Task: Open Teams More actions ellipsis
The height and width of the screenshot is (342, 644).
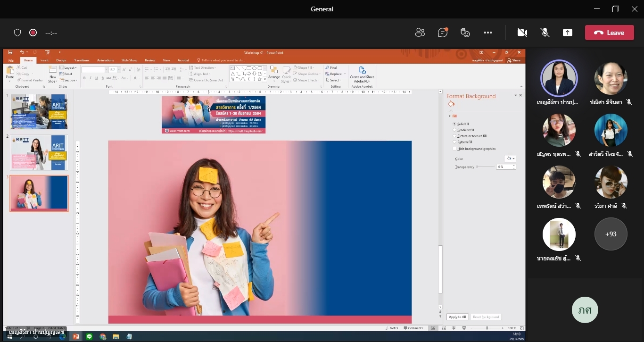Action: click(x=488, y=33)
